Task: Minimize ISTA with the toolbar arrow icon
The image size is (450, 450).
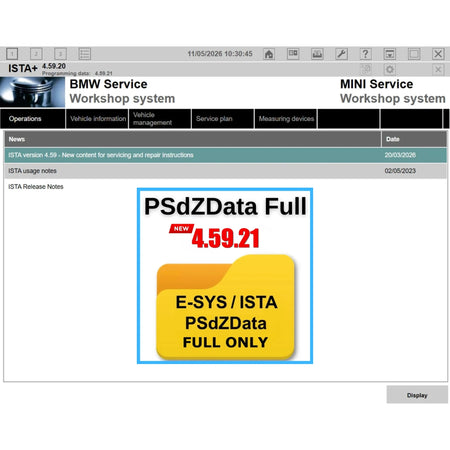Action: (390, 54)
